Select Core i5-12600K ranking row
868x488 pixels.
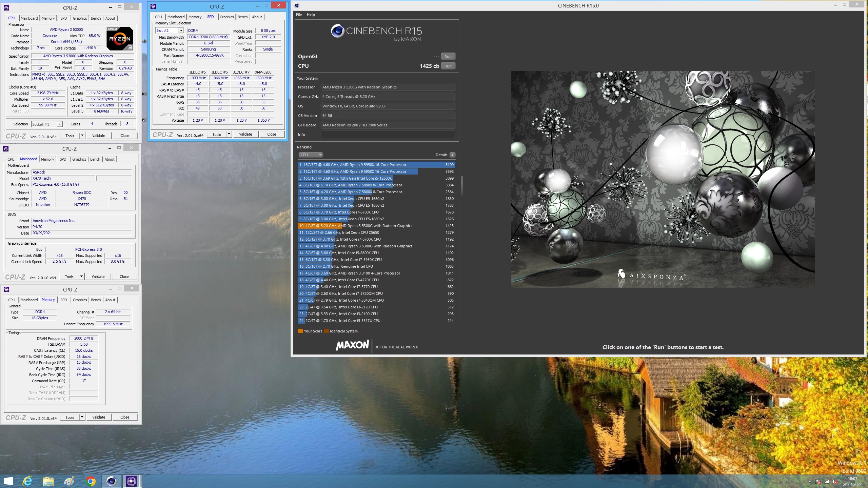click(x=376, y=178)
